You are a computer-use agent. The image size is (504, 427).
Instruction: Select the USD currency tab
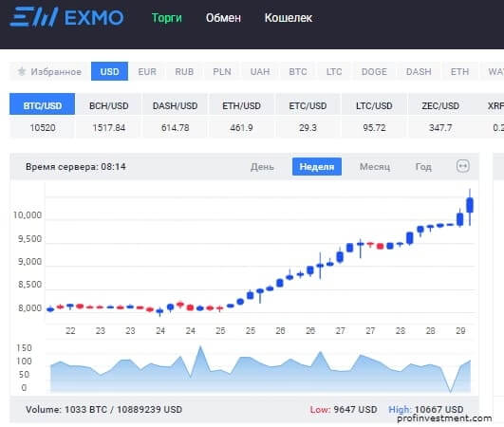pos(109,71)
